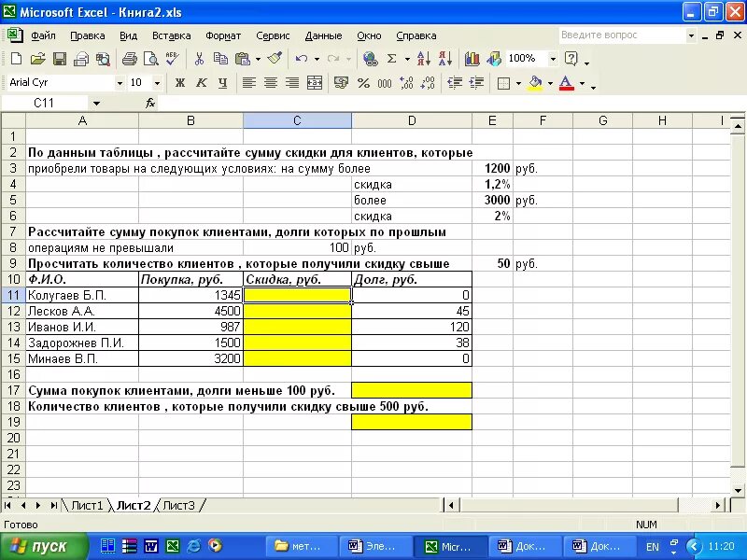
Task: Expand the Name Box dropdown arrow
Action: click(96, 104)
